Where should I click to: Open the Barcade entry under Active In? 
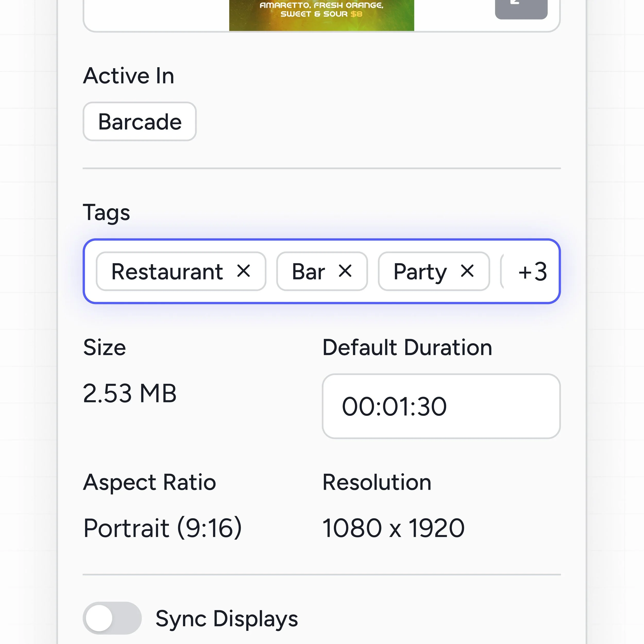139,121
